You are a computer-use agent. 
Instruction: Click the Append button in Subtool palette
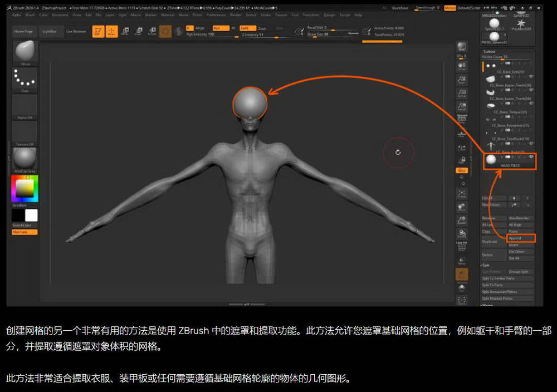click(521, 238)
